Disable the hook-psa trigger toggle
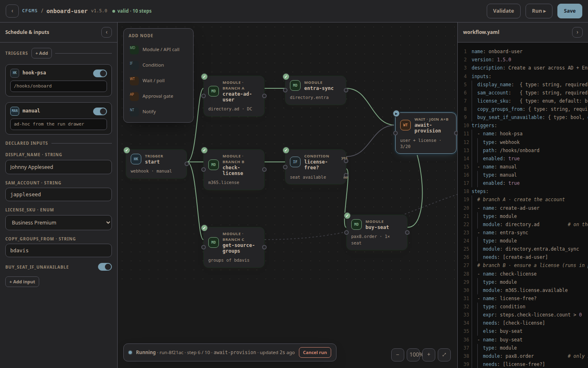The width and height of the screenshot is (588, 368). point(100,73)
